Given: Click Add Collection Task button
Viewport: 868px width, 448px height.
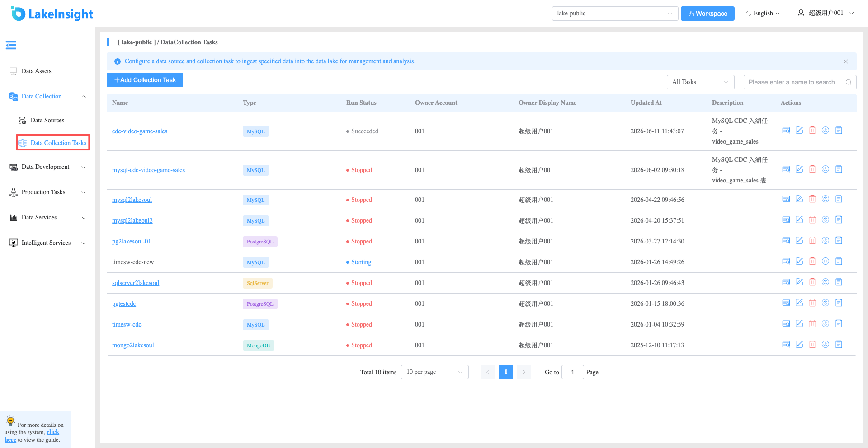Looking at the screenshot, I should click(145, 80).
